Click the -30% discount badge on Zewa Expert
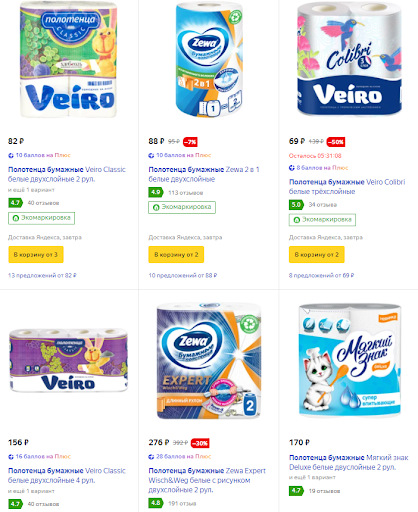The image size is (418, 512). tap(200, 443)
